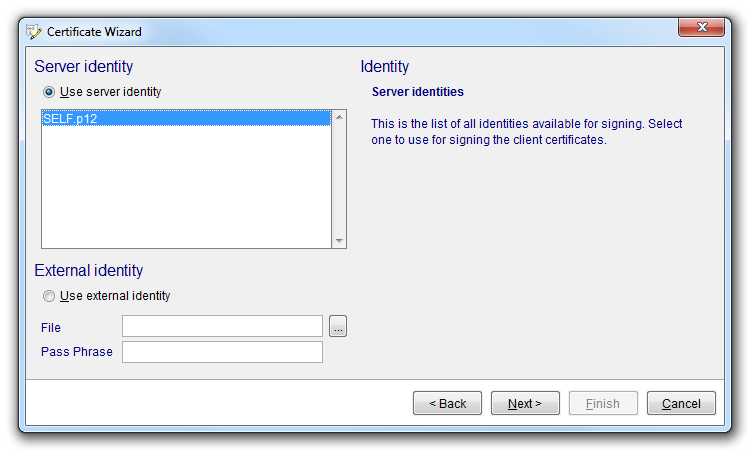Image resolution: width=750 pixels, height=452 pixels.
Task: Enable the Use external identity option
Action: click(49, 296)
